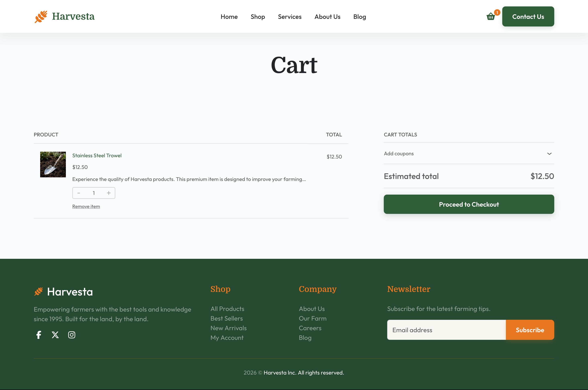Open the shopping basket icon
The image size is (588, 390).
point(491,17)
